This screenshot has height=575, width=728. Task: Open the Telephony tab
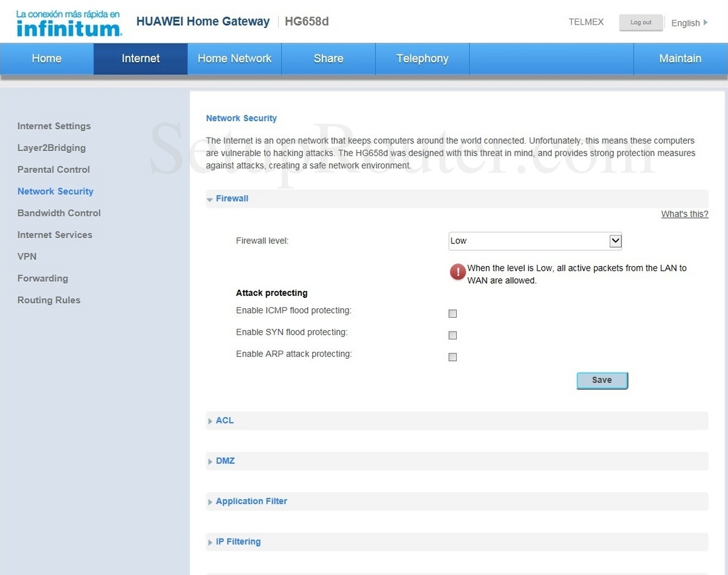[422, 58]
